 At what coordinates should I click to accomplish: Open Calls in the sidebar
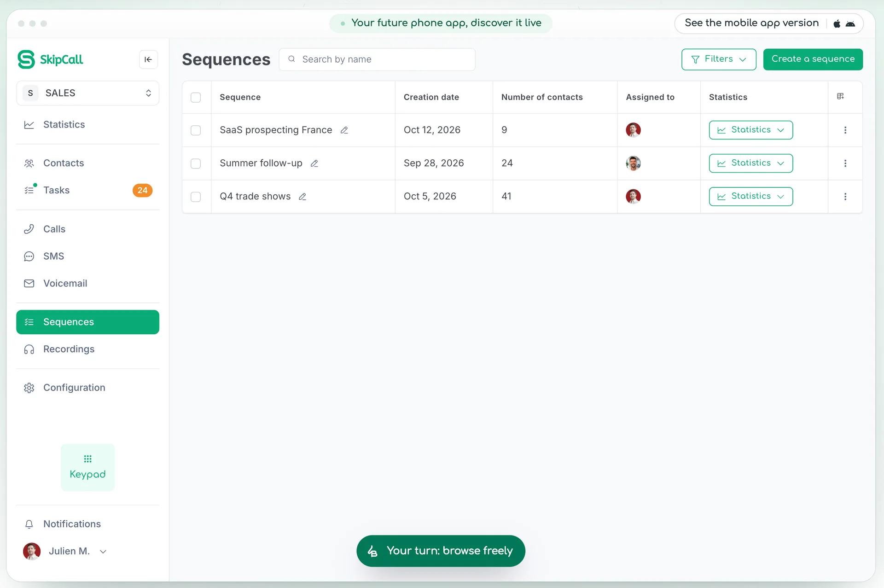point(87,229)
